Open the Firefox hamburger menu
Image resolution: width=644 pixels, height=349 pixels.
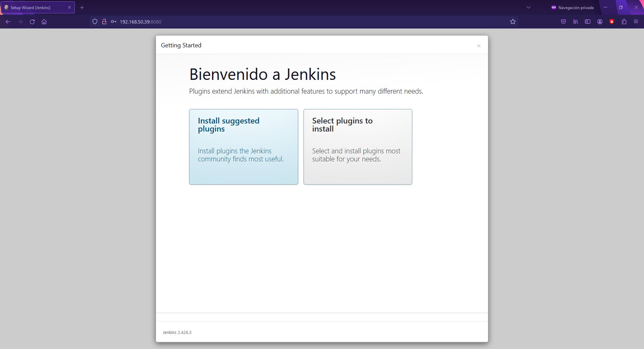(x=636, y=22)
